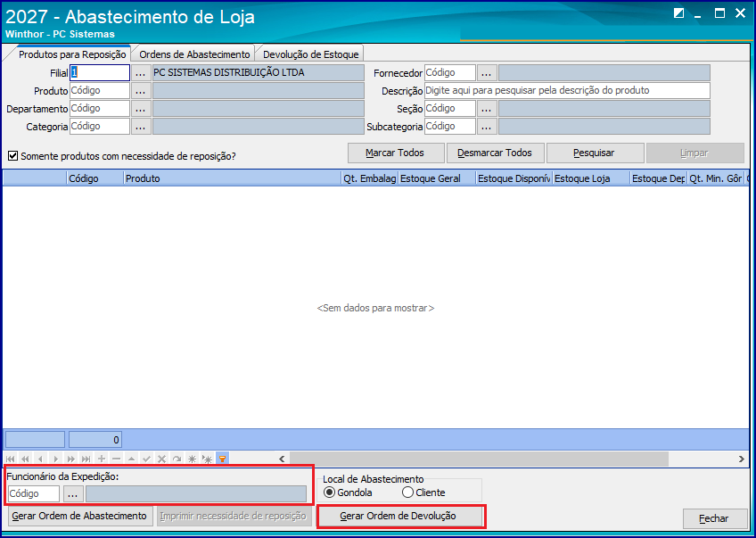
Task: Open Ordens de Abastecimento tab
Action: [x=194, y=54]
